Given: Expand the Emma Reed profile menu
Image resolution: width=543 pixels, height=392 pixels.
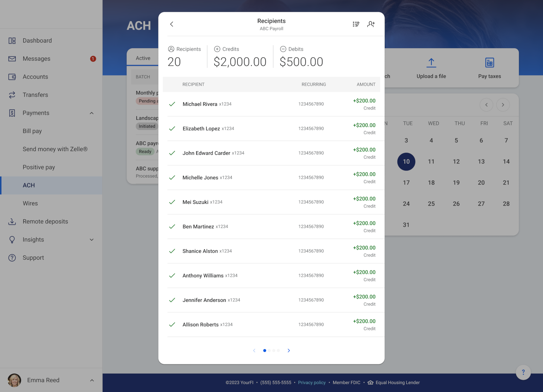Looking at the screenshot, I should click(92, 380).
